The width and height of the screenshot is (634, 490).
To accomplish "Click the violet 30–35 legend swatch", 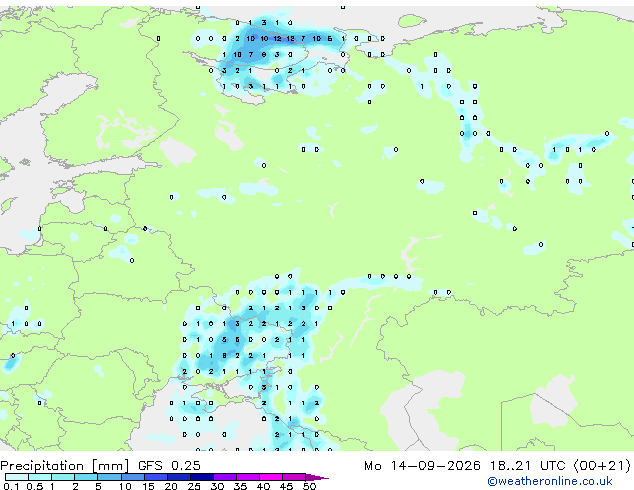I will (225, 477).
